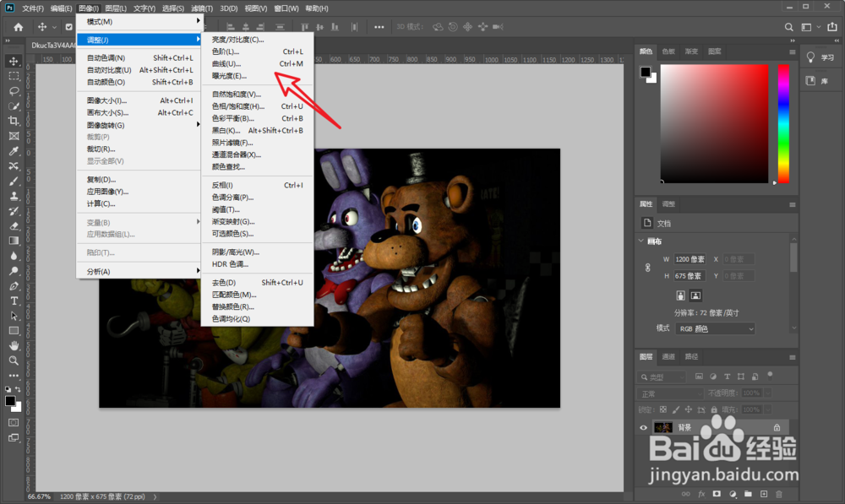
Task: Choose 去色(D) menu entry
Action: [257, 282]
